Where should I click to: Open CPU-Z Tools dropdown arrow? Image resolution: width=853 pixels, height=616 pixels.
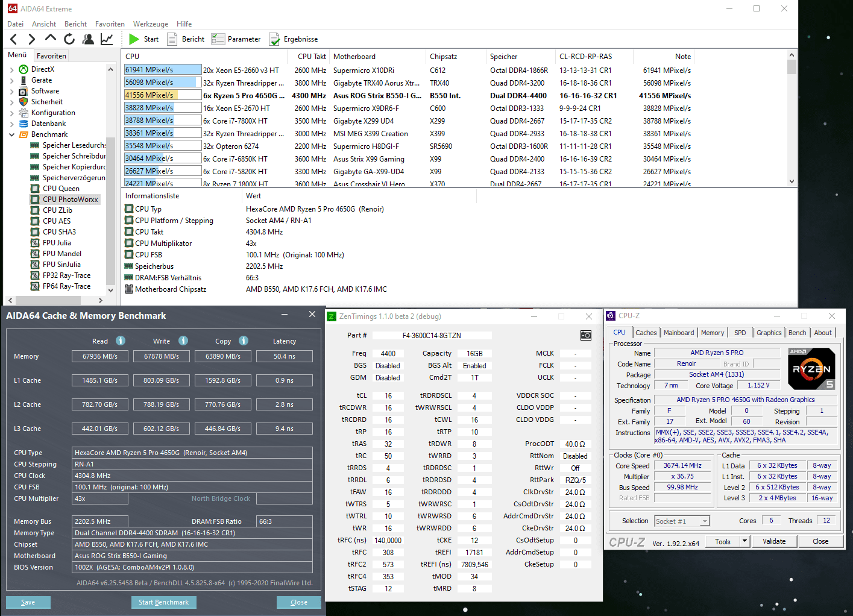pos(744,541)
